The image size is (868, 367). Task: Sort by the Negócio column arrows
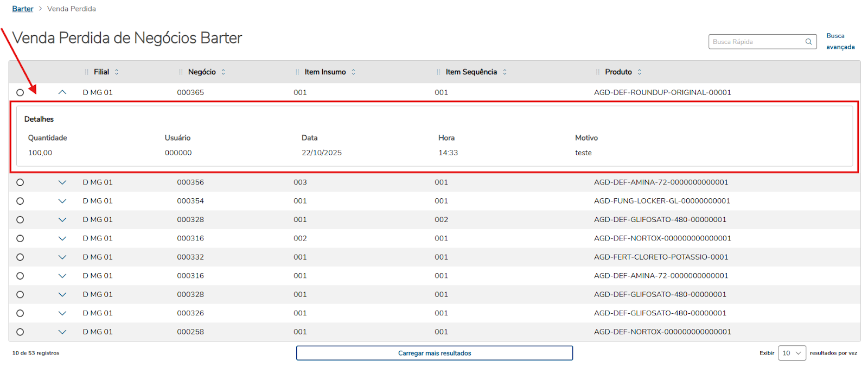click(223, 72)
